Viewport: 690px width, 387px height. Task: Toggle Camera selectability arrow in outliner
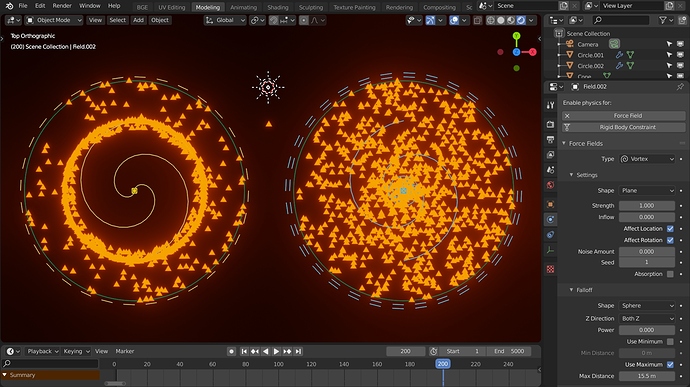click(669, 44)
